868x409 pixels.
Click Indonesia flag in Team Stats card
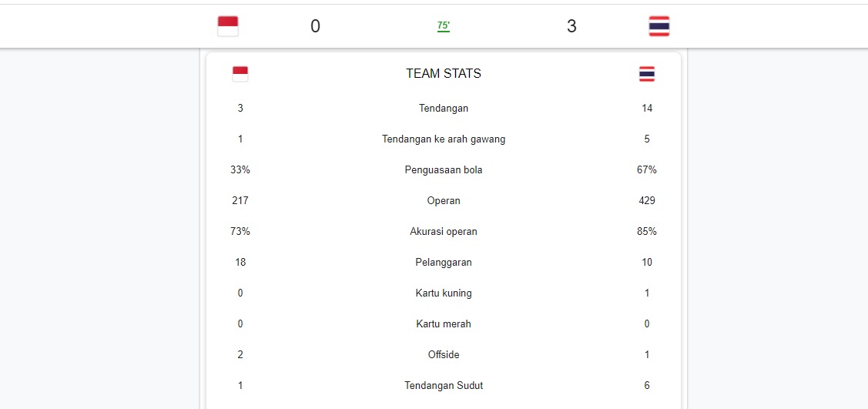240,74
